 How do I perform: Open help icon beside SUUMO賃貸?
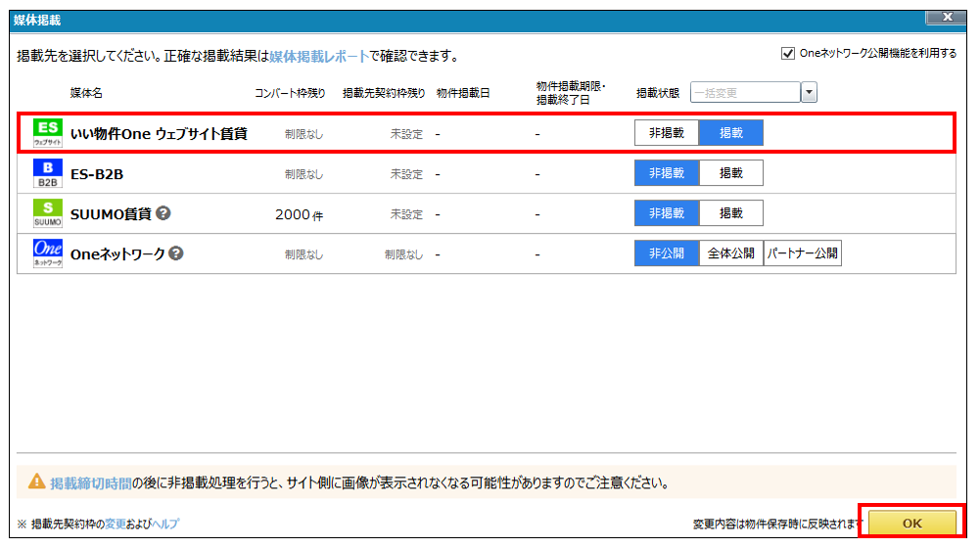(163, 212)
